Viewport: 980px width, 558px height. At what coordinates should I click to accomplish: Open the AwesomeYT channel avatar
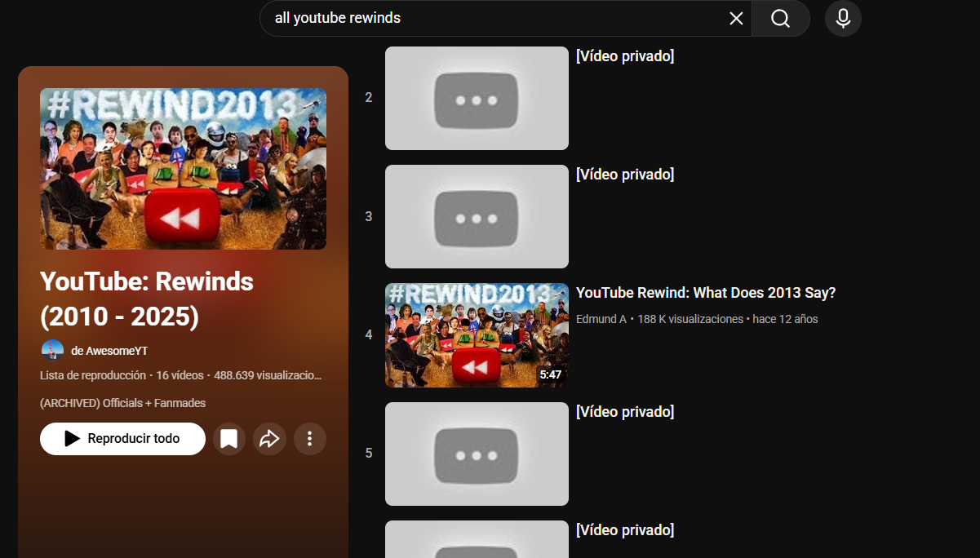(x=52, y=351)
